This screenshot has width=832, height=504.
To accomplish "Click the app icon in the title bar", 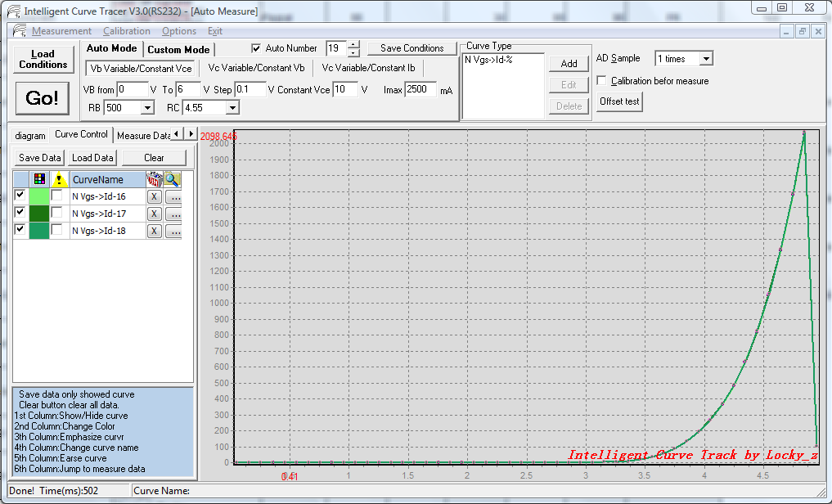I will [x=14, y=11].
